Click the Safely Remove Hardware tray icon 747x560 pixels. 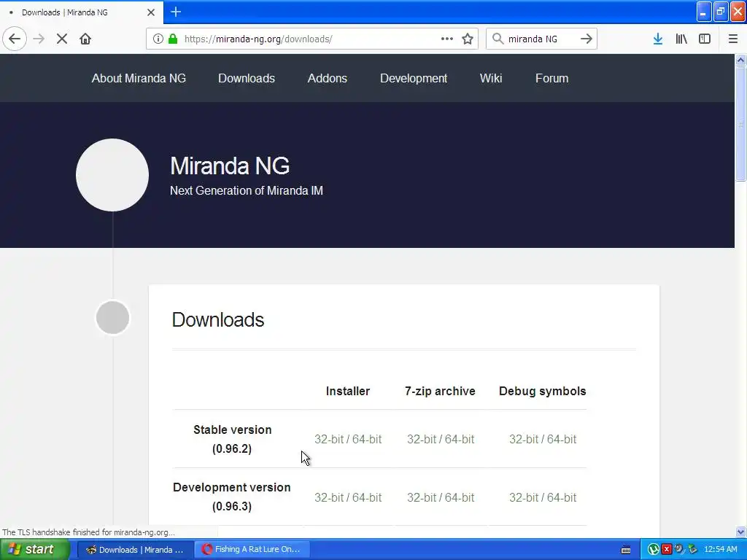pyautogui.click(x=693, y=550)
